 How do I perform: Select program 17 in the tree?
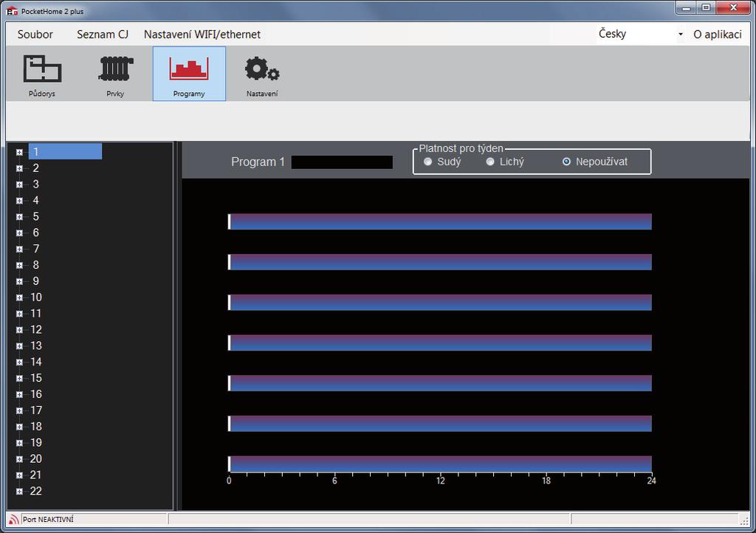click(36, 410)
